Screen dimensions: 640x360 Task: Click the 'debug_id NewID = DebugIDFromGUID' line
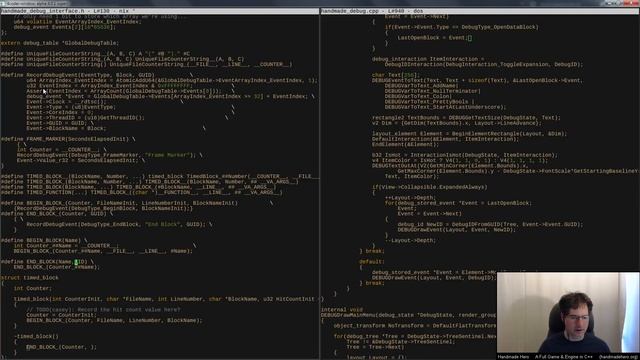click(490, 224)
